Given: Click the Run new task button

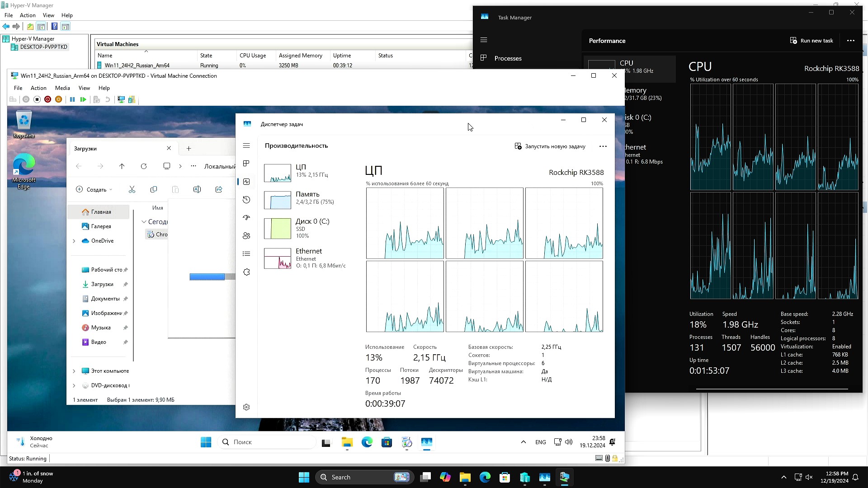Looking at the screenshot, I should [x=811, y=41].
